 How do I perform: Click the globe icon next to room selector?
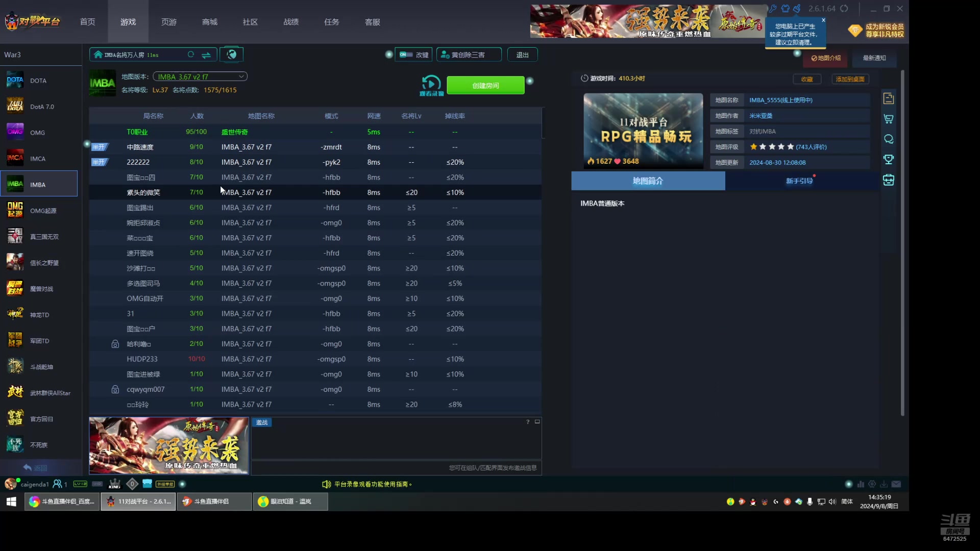coord(232,55)
